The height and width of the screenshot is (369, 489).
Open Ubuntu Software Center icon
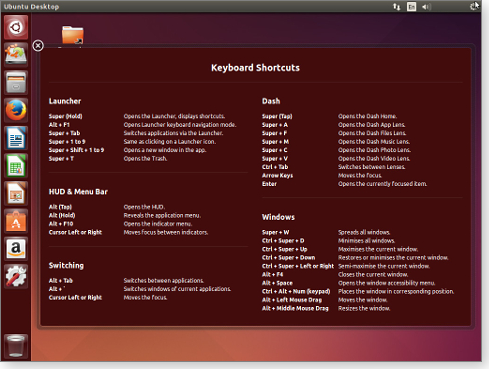16,221
